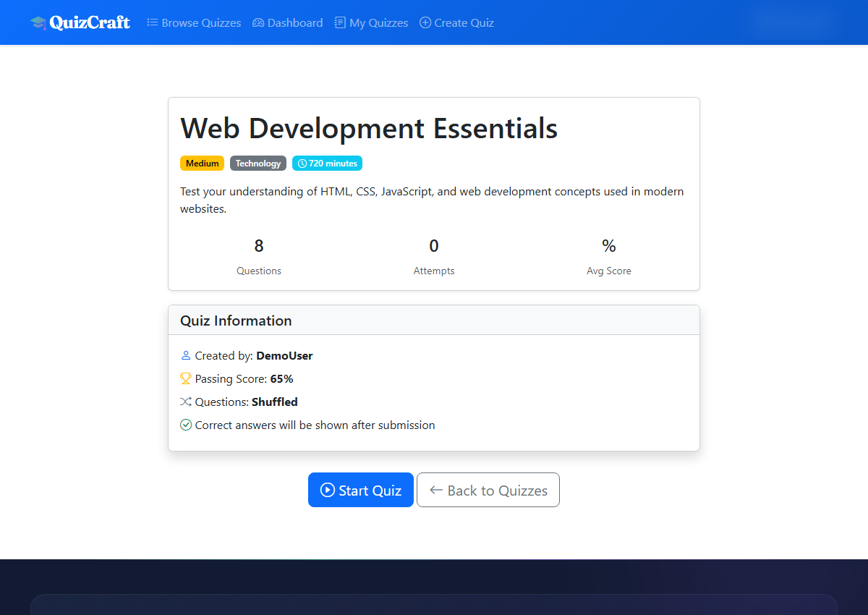Click the list icon beside Browse Quizzes

[x=153, y=23]
